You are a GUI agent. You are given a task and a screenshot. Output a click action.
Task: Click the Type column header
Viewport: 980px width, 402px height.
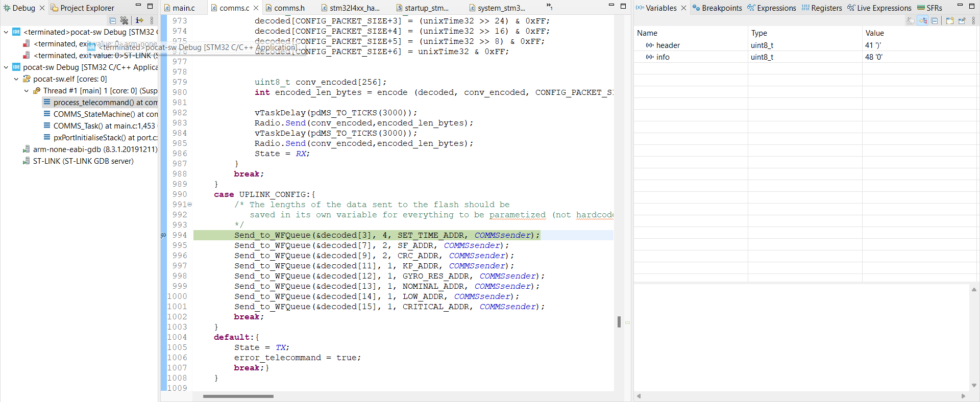click(x=805, y=33)
